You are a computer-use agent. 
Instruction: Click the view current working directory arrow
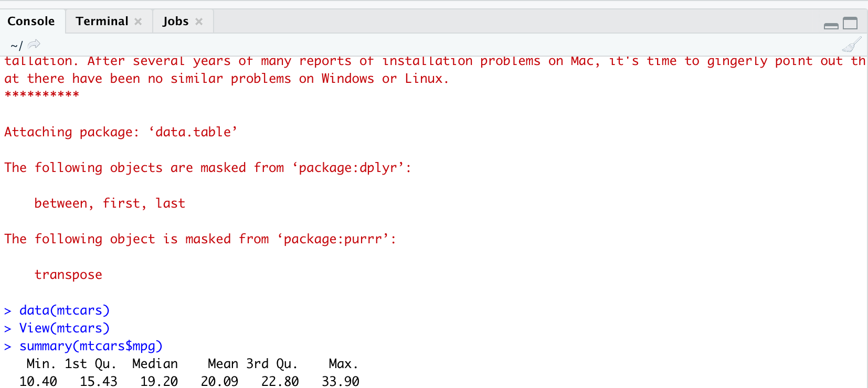tap(34, 45)
